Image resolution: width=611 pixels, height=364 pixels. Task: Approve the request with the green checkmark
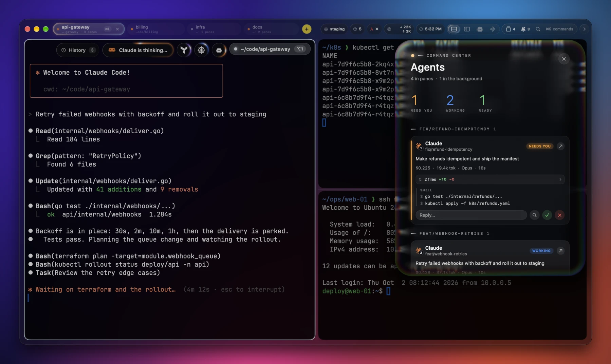click(547, 215)
